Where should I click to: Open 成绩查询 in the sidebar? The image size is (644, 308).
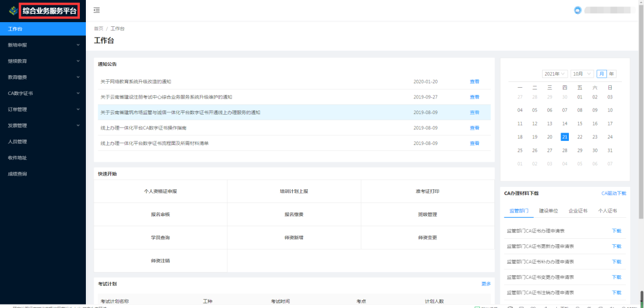coord(17,174)
